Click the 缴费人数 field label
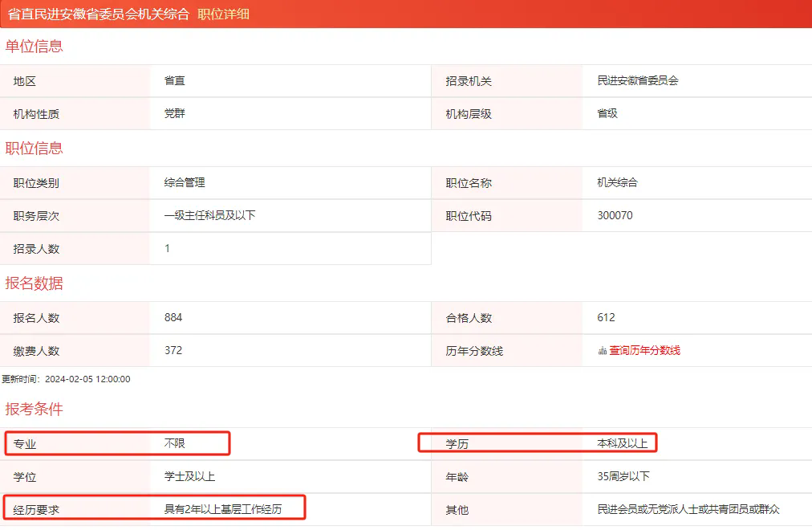The height and width of the screenshot is (530, 812). point(36,351)
